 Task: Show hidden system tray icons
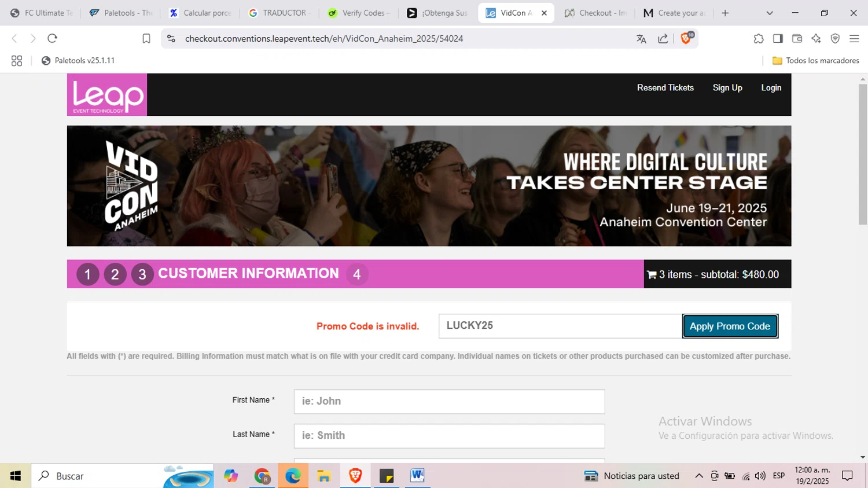699,476
